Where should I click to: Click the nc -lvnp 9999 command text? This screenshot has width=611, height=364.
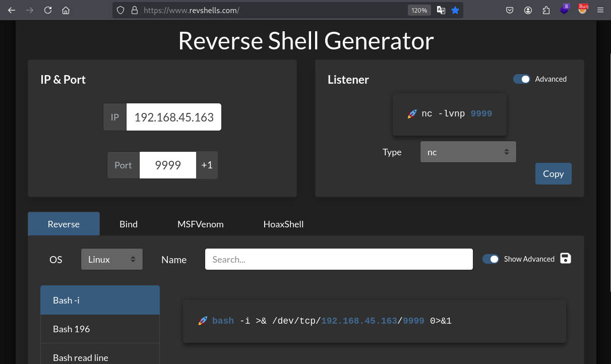point(457,114)
